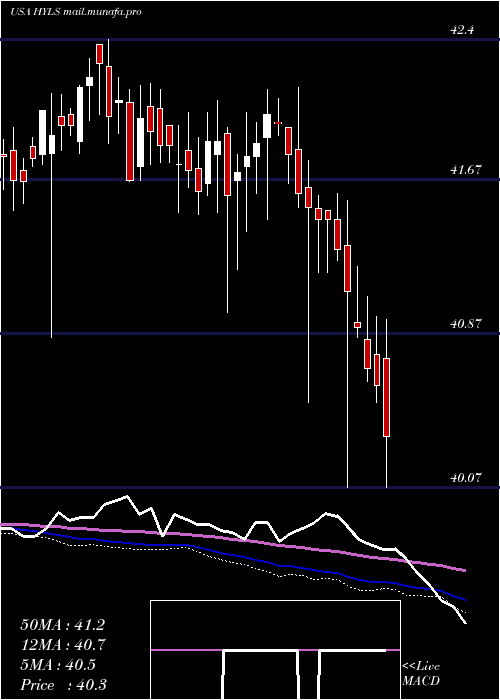Click the highest red candle near 42.4
Screen dimensions: 500x700
pos(99,54)
